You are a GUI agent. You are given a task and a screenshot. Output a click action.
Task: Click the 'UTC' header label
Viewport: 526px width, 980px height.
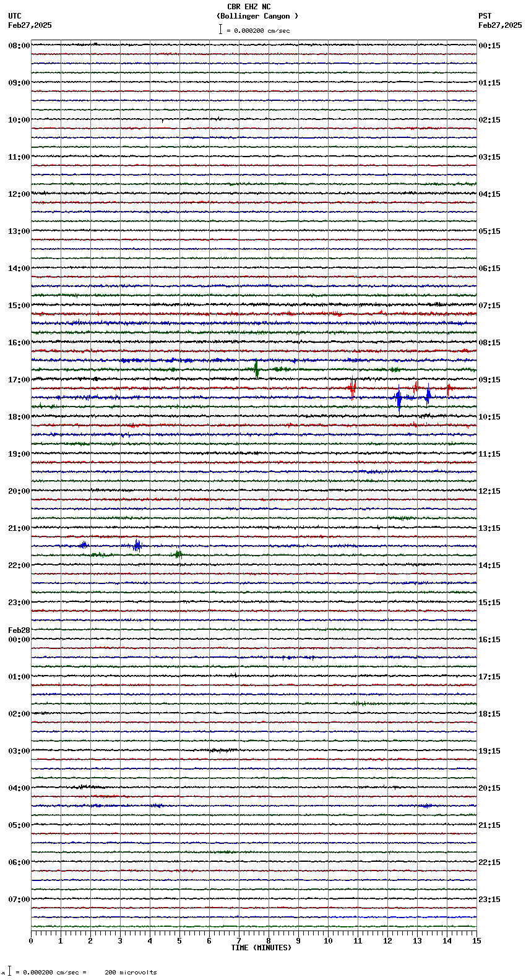click(x=15, y=16)
